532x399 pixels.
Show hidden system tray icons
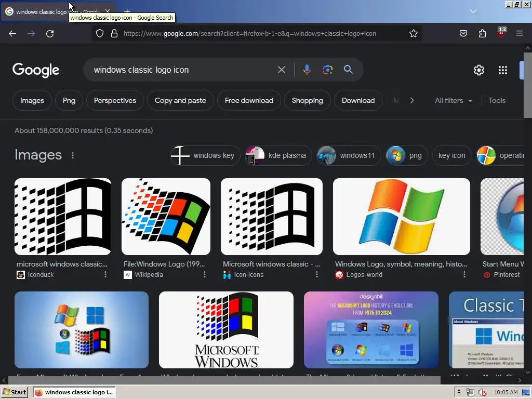[459, 392]
